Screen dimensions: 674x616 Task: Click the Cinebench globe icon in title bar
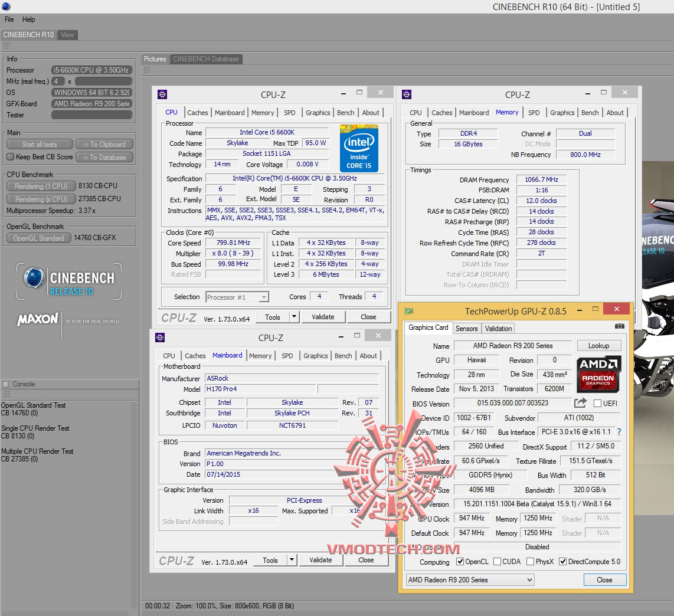point(6,6)
